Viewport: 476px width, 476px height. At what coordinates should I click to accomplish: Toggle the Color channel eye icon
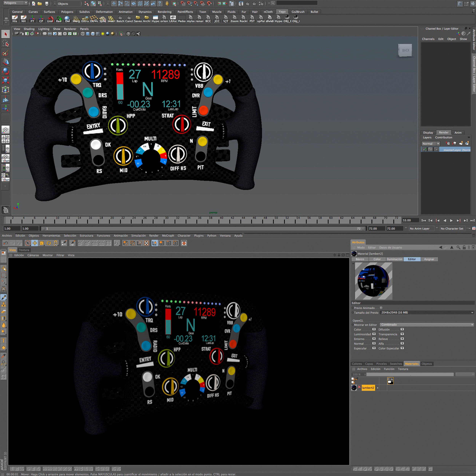[x=374, y=329]
